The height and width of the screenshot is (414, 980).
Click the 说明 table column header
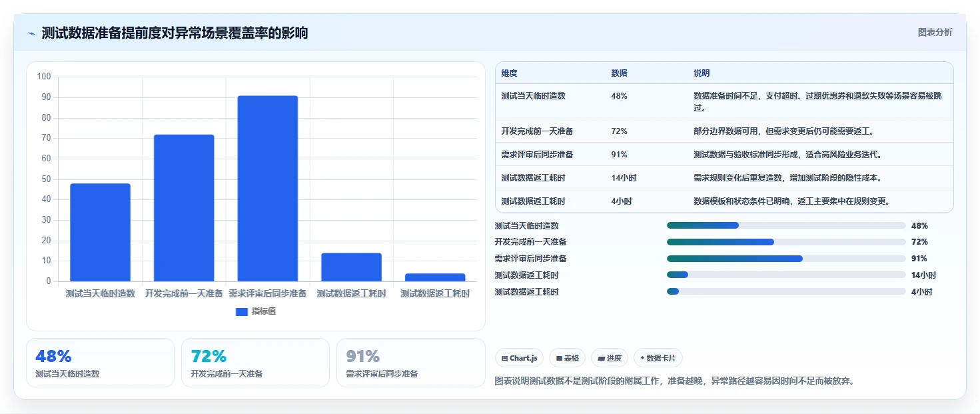pos(702,73)
